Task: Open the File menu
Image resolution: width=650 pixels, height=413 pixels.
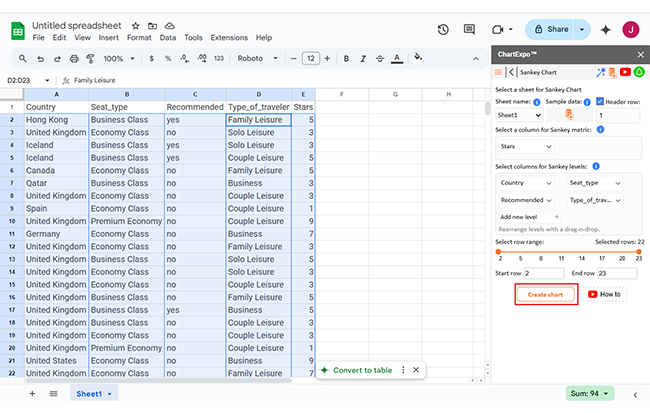Action: pos(39,38)
